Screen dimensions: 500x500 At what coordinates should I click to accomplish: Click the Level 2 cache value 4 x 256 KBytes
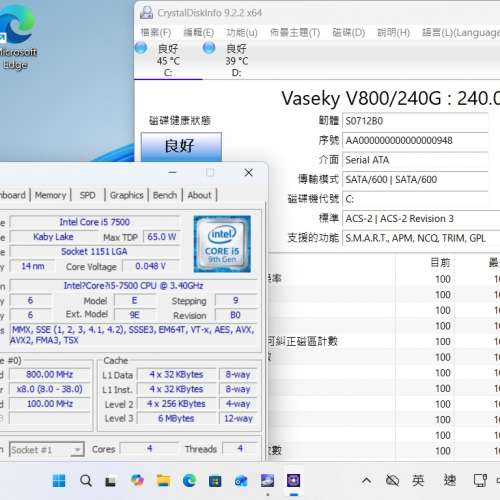176,404
